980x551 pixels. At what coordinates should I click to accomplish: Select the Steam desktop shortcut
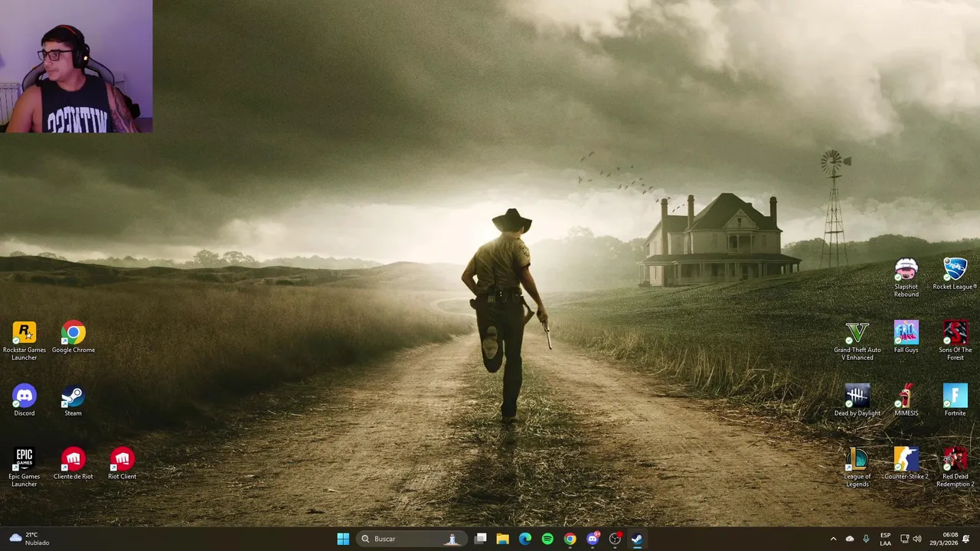[x=73, y=400]
